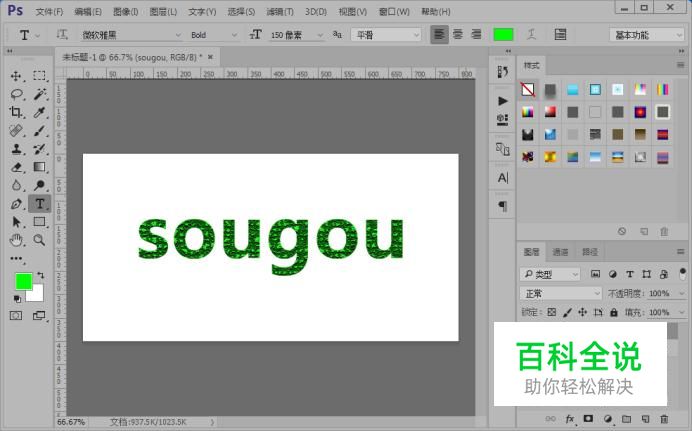Open the blend mode dropdown
692x431 pixels.
pyautogui.click(x=560, y=293)
